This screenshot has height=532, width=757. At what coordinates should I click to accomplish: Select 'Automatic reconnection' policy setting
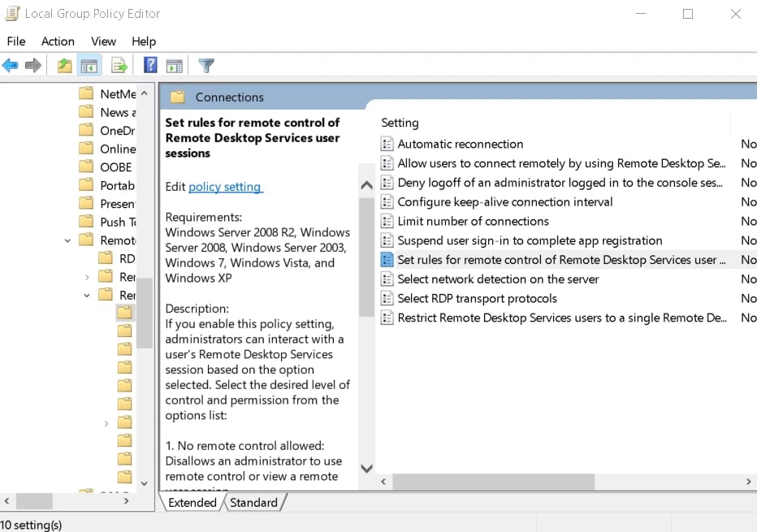pyautogui.click(x=460, y=144)
